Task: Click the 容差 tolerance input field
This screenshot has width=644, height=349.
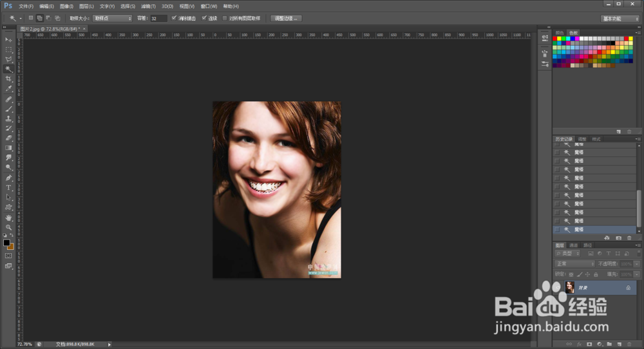Action: pos(158,19)
